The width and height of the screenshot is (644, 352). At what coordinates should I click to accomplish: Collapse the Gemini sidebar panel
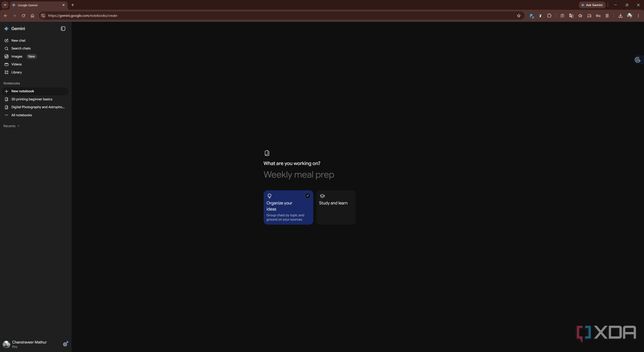tap(63, 28)
